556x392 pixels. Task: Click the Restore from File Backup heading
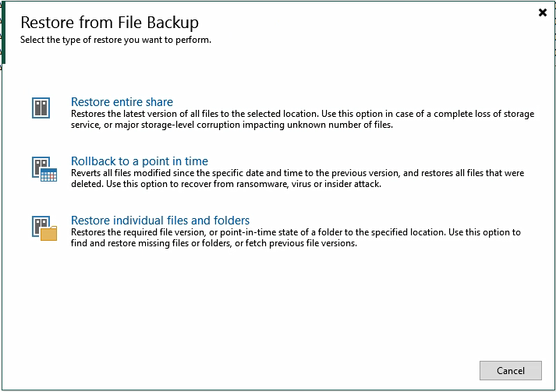(x=109, y=22)
